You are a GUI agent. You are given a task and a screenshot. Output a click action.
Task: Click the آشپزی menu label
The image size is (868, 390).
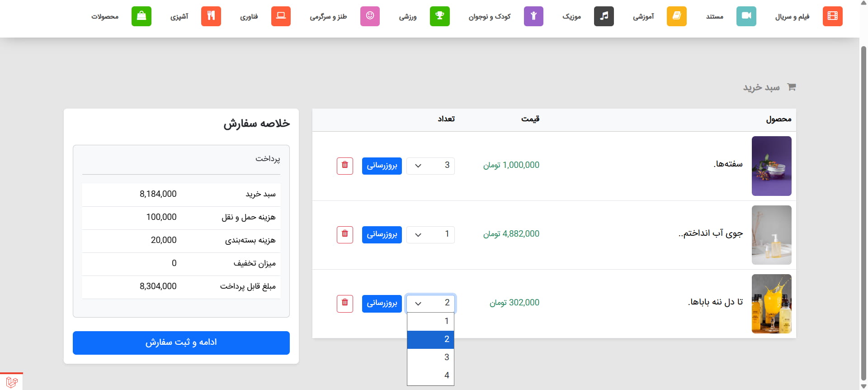(x=179, y=17)
